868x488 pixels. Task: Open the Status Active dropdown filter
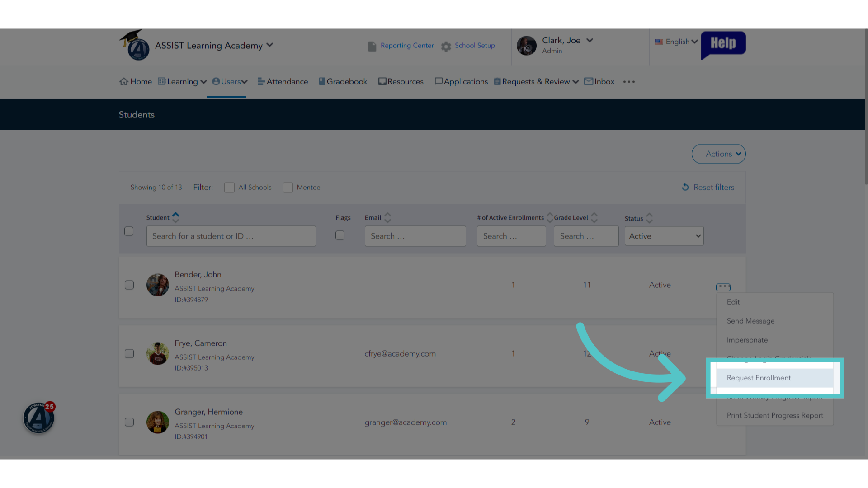coord(664,236)
